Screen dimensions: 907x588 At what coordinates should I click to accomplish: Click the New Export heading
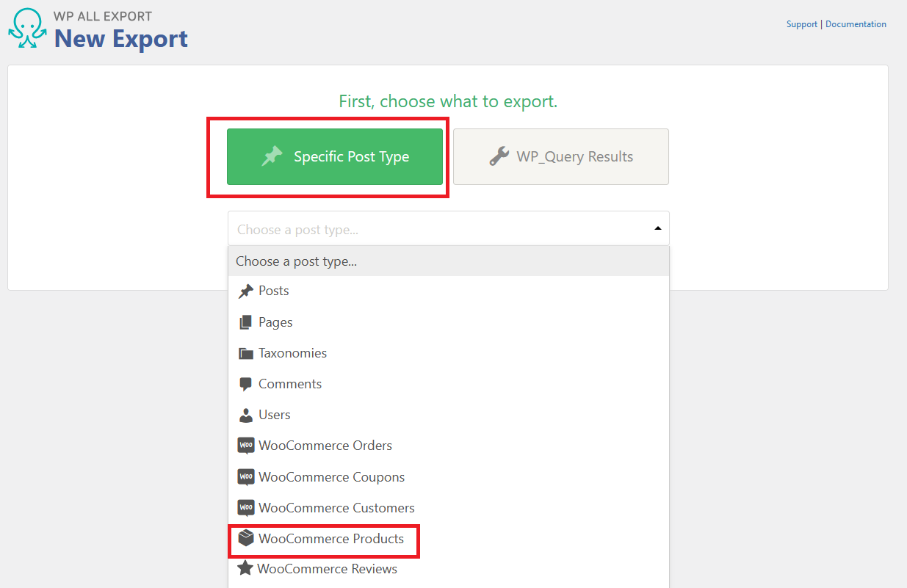[x=121, y=38]
